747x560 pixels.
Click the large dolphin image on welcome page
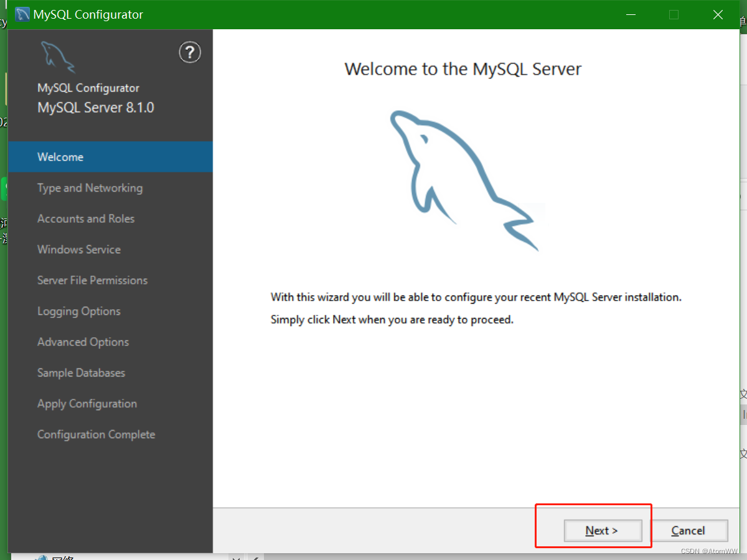click(464, 180)
